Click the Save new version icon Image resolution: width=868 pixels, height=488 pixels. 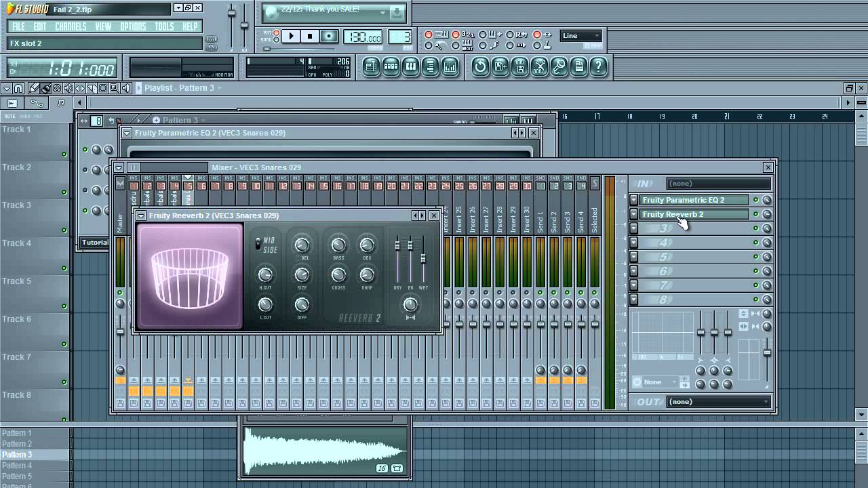(500, 66)
